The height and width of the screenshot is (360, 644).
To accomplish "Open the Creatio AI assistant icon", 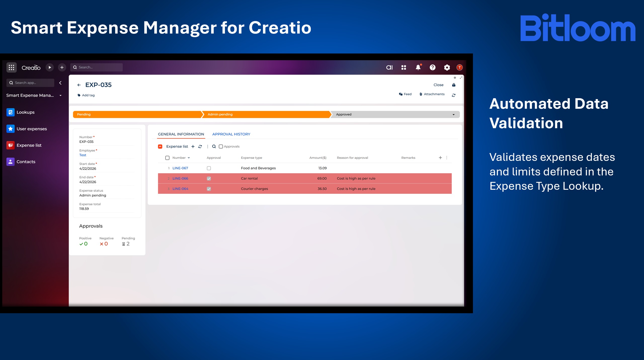I will (389, 67).
